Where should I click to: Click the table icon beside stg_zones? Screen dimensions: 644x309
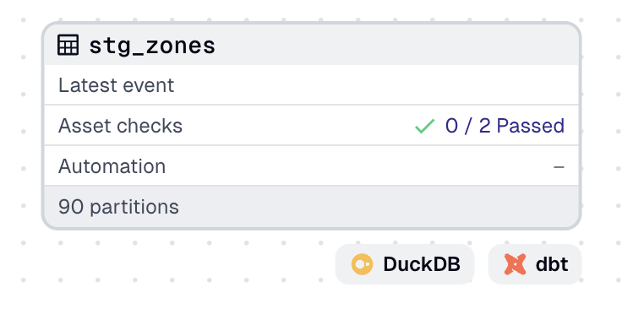[68, 45]
